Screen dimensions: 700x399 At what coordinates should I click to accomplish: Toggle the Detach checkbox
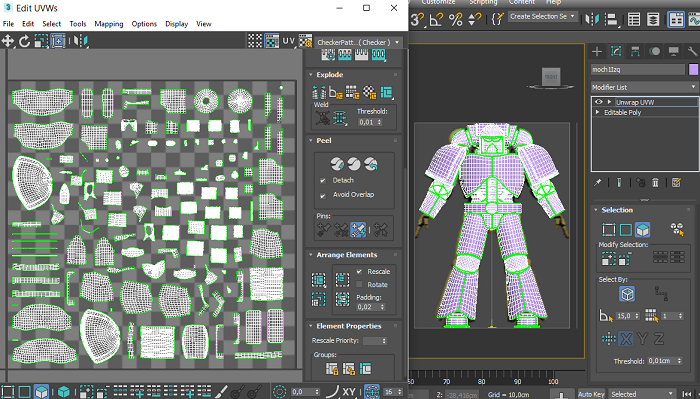(x=323, y=181)
